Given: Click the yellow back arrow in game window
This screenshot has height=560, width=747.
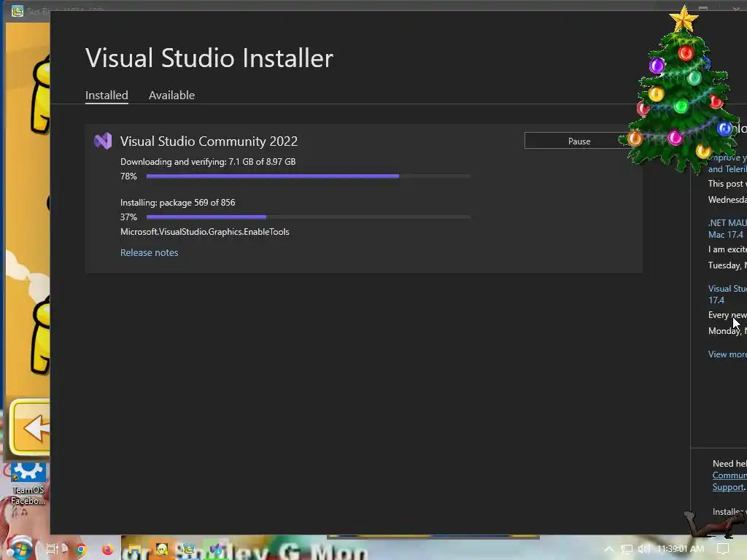Looking at the screenshot, I should [29, 427].
